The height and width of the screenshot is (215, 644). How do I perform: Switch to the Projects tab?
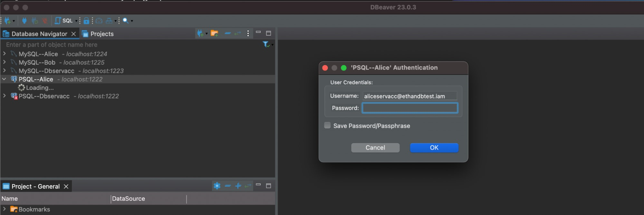click(101, 34)
